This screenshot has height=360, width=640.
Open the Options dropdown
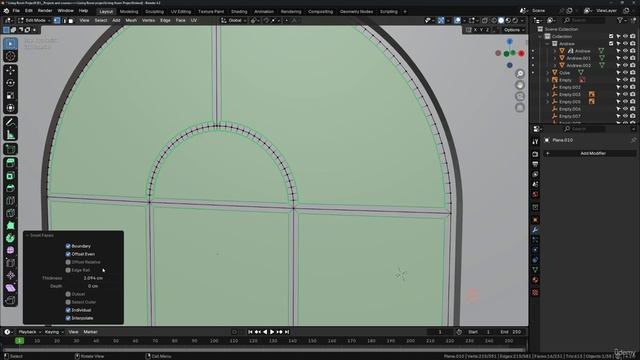pos(513,30)
